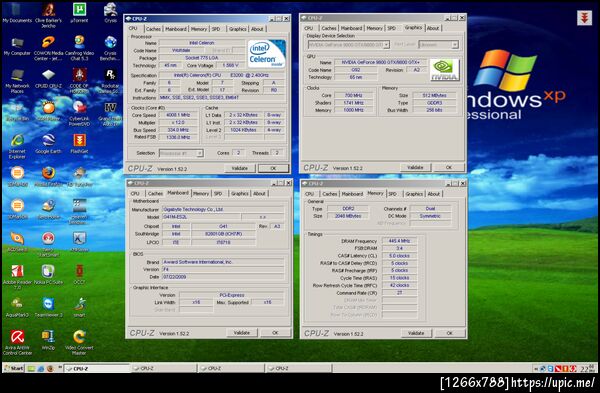The width and height of the screenshot is (600, 393).
Task: Open the AquaMark3 desktop shortcut
Action: [x=17, y=307]
